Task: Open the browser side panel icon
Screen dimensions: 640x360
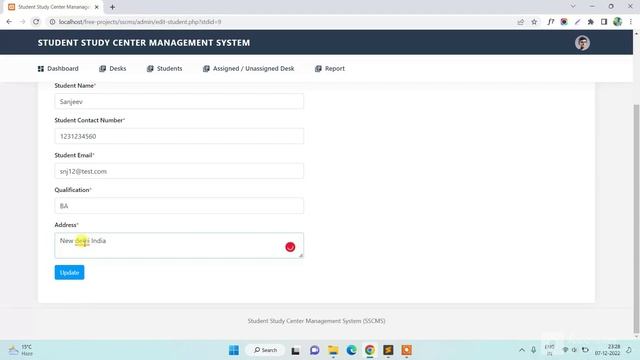Action: tap(604, 22)
